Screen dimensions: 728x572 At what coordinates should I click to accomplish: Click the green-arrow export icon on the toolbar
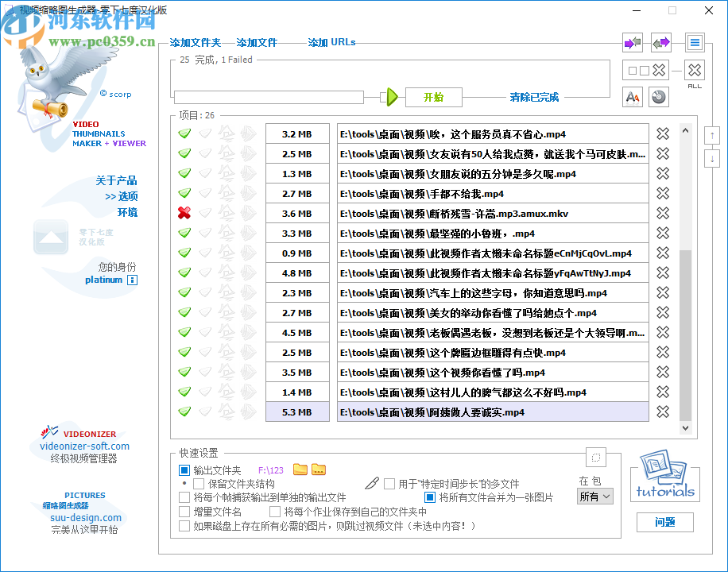660,42
